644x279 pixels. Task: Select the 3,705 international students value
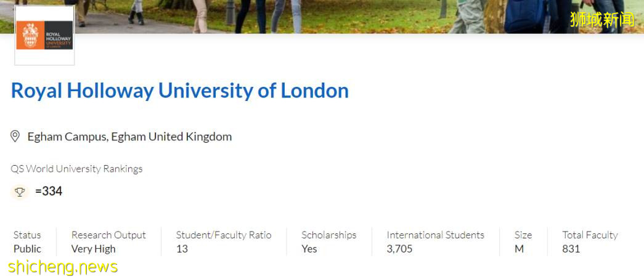[x=399, y=249]
